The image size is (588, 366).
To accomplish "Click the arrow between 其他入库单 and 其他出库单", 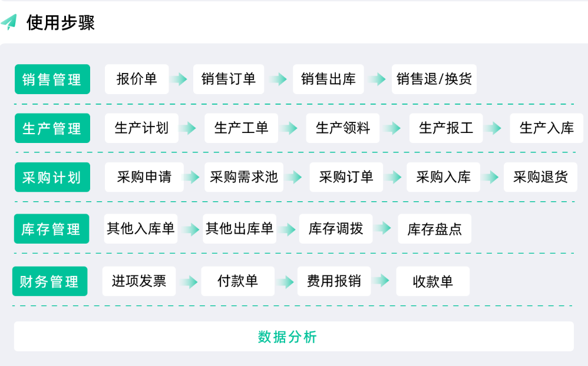I will pyautogui.click(x=190, y=229).
